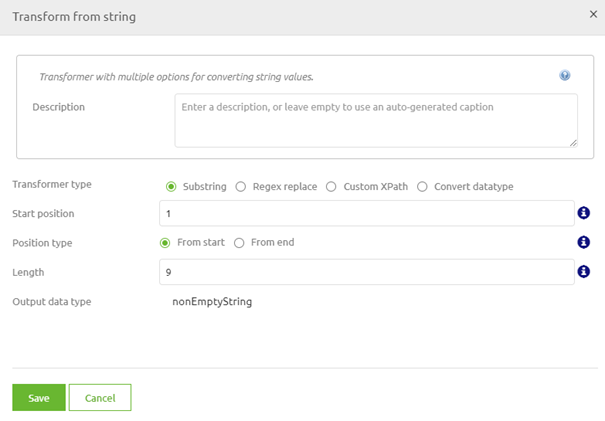Cancel the transform dialog
Screen dimensions: 605x421
pos(100,397)
